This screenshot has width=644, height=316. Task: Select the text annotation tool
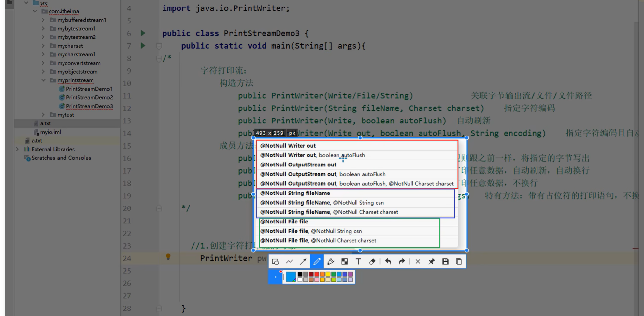pyautogui.click(x=358, y=261)
